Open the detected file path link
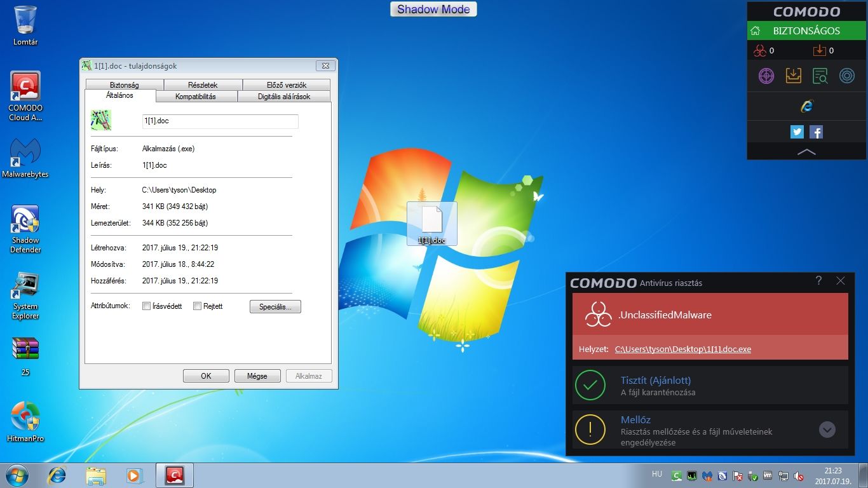868x488 pixels. [x=683, y=349]
